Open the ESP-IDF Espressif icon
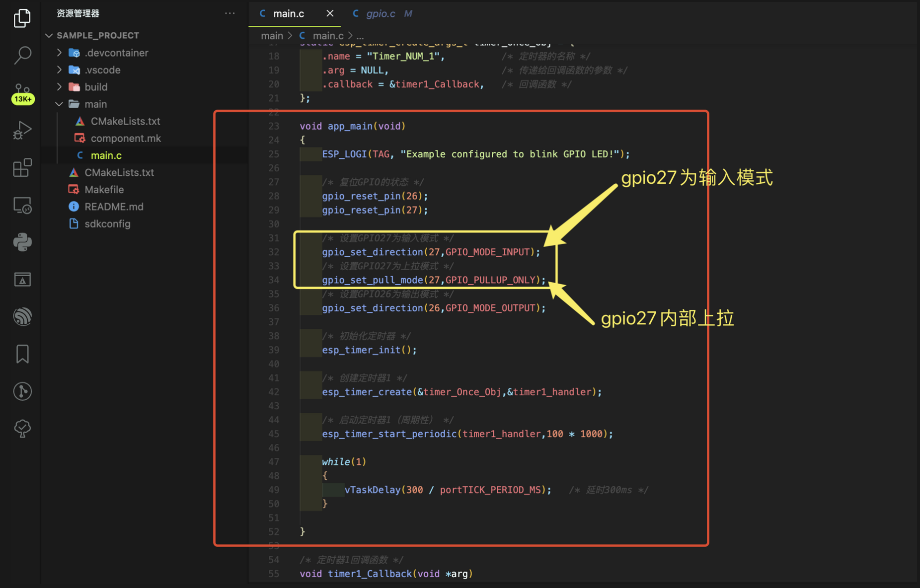920x588 pixels. [22, 317]
